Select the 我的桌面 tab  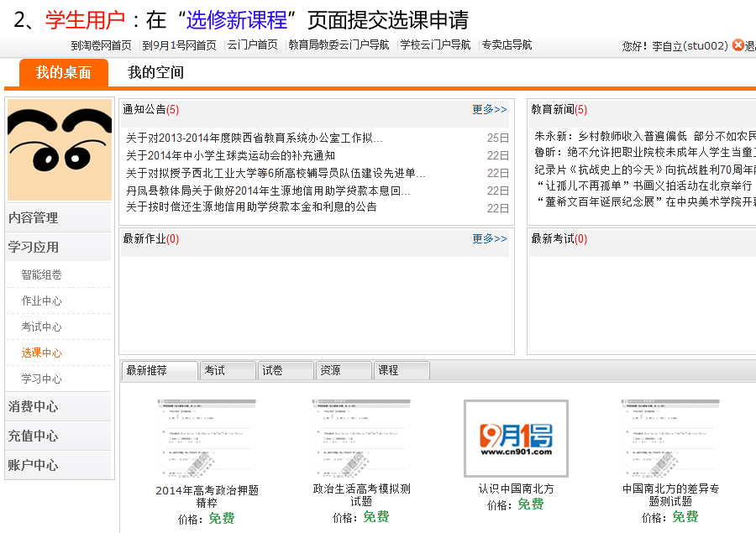point(64,72)
